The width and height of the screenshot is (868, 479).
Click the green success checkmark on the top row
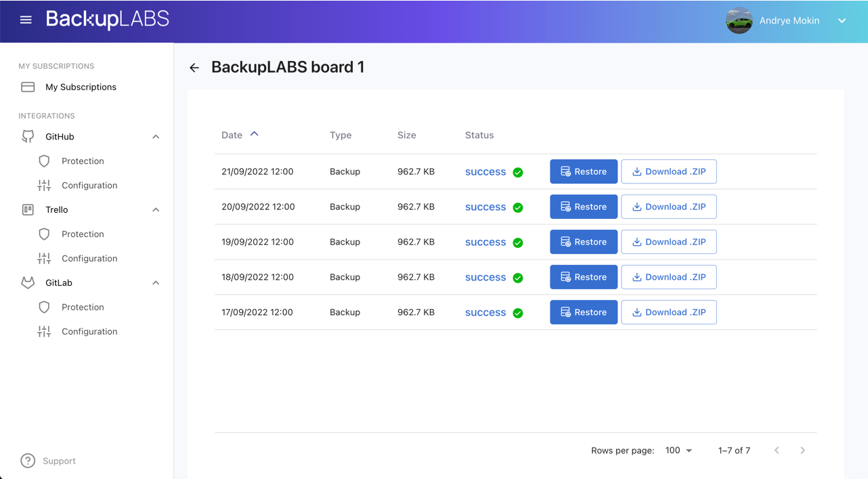[x=518, y=173]
